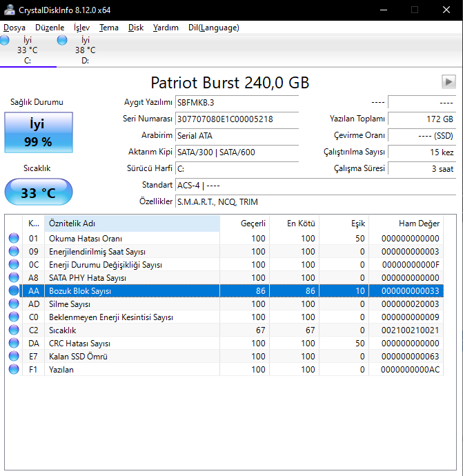Image resolution: width=463 pixels, height=476 pixels.
Task: Select the Beklenmeyen Enerji Kesintisi Sayısı row
Action: click(x=225, y=317)
